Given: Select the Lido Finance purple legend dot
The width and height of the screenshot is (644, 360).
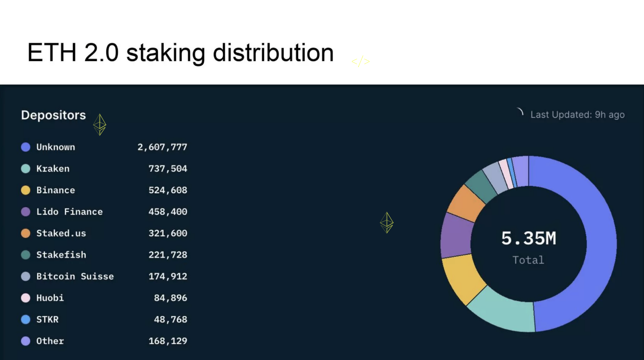Looking at the screenshot, I should pos(26,212).
